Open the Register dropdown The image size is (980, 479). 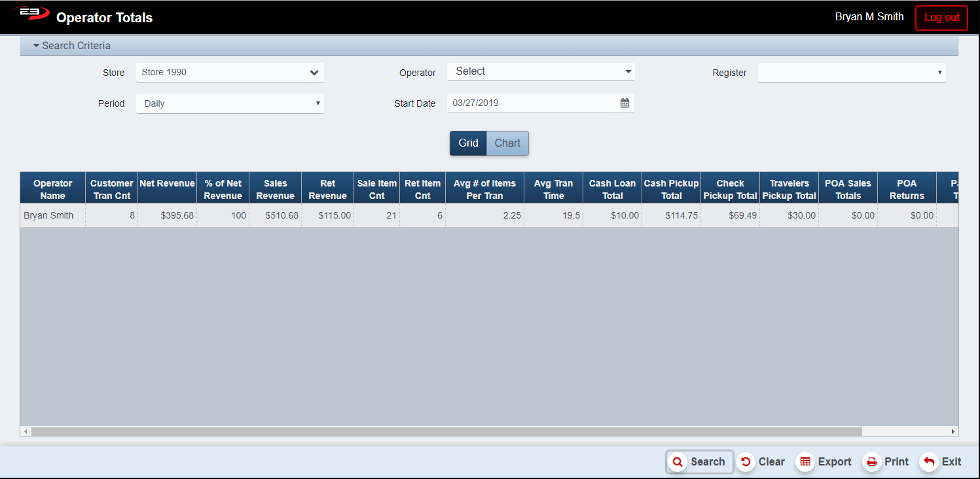click(x=851, y=73)
